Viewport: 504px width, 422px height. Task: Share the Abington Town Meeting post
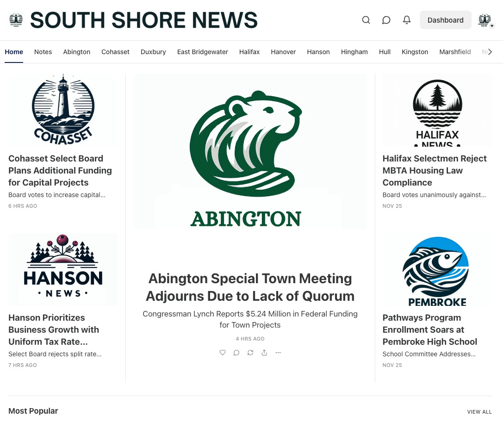pos(264,353)
